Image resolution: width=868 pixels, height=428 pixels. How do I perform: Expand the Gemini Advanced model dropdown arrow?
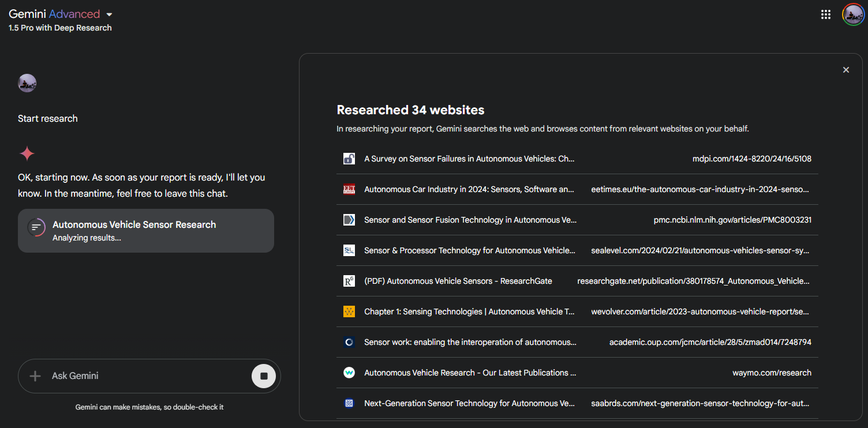coord(109,14)
